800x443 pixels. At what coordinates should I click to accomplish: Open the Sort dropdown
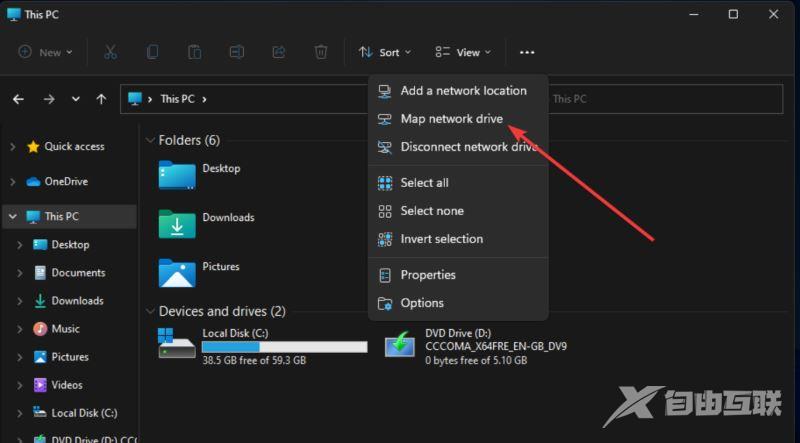pyautogui.click(x=385, y=52)
